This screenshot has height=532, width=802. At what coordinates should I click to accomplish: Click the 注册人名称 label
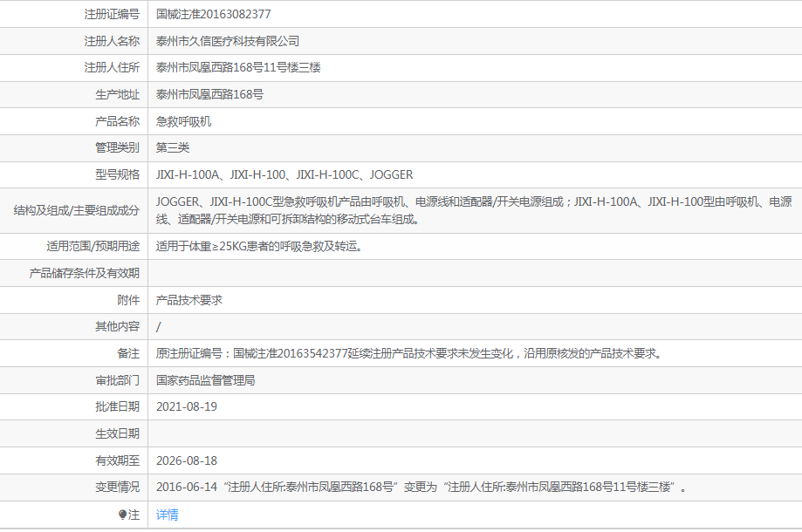112,41
